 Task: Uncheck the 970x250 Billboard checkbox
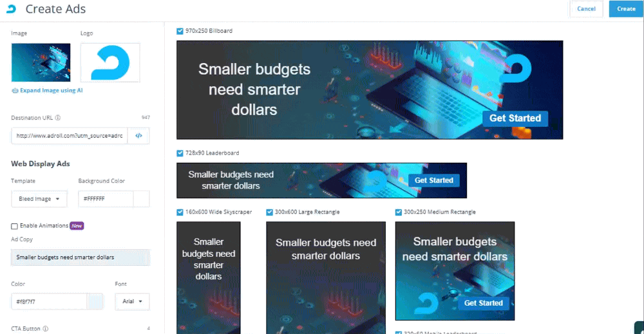coord(180,31)
